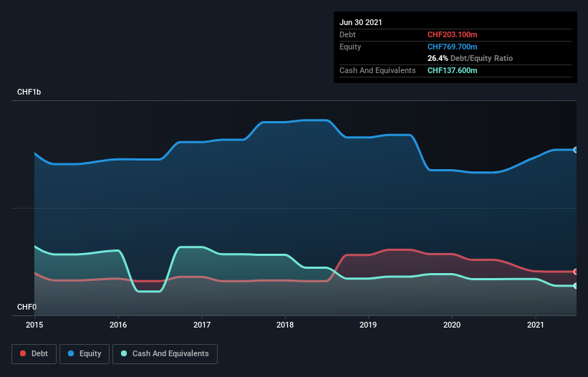Select the 2015 x-axis label
Viewport: 588px width, 377px height.
coord(34,325)
